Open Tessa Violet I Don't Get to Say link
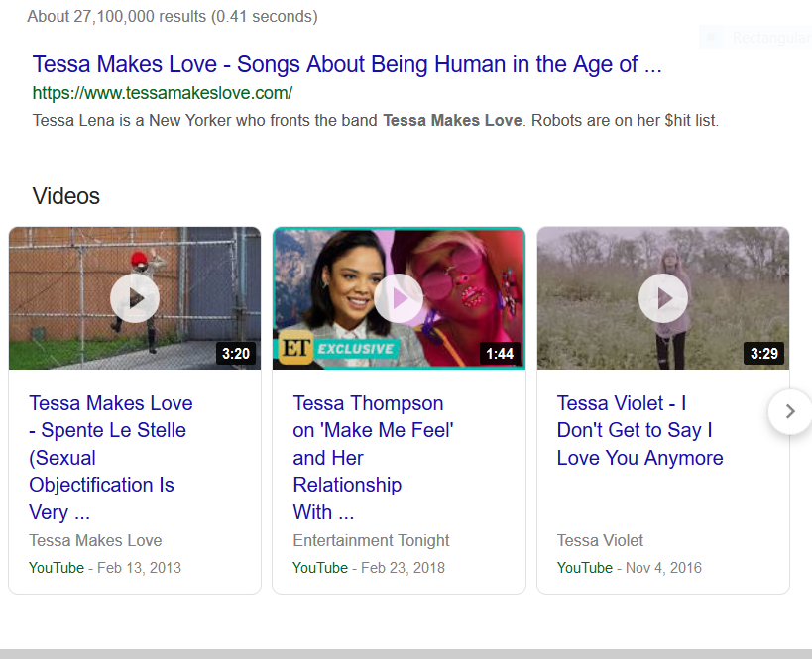 pos(639,430)
